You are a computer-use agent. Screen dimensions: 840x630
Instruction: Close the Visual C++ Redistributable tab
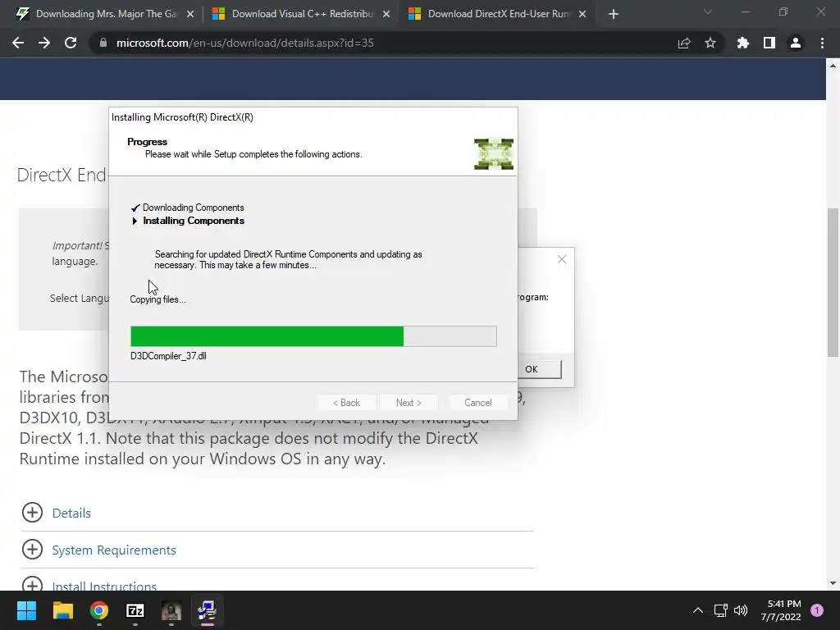tap(386, 14)
